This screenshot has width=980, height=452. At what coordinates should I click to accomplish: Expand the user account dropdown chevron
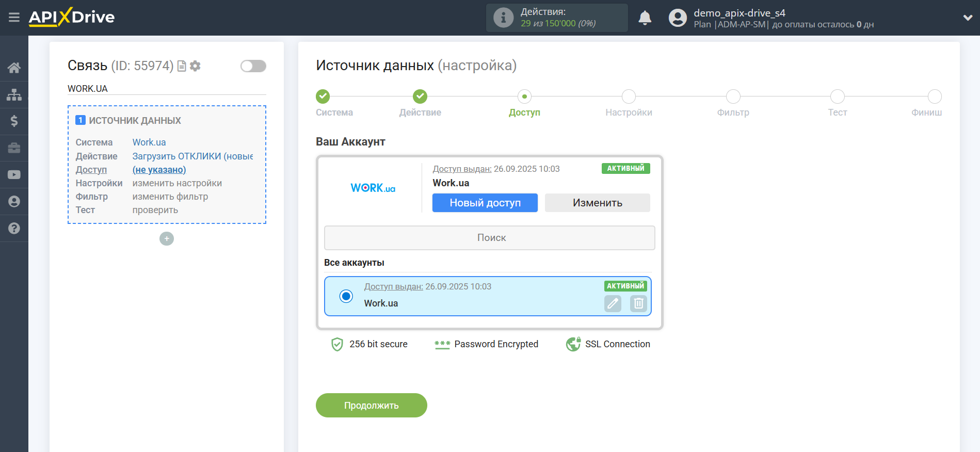968,18
